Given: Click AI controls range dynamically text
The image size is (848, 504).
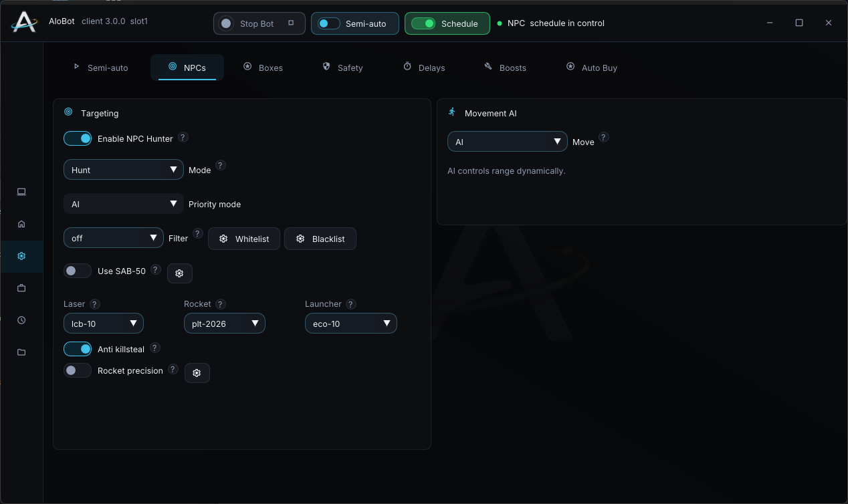Looking at the screenshot, I should pos(506,171).
